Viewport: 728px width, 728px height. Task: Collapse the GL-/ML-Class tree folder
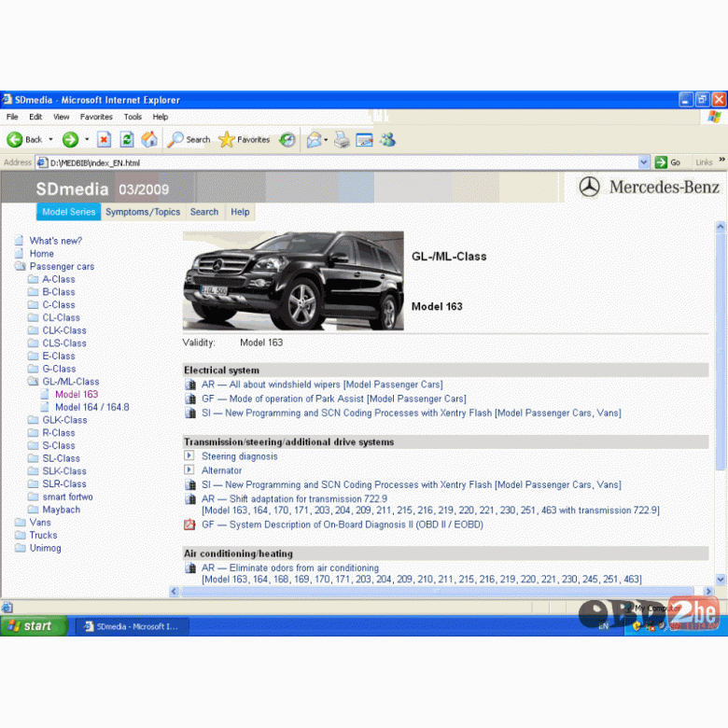[x=33, y=381]
